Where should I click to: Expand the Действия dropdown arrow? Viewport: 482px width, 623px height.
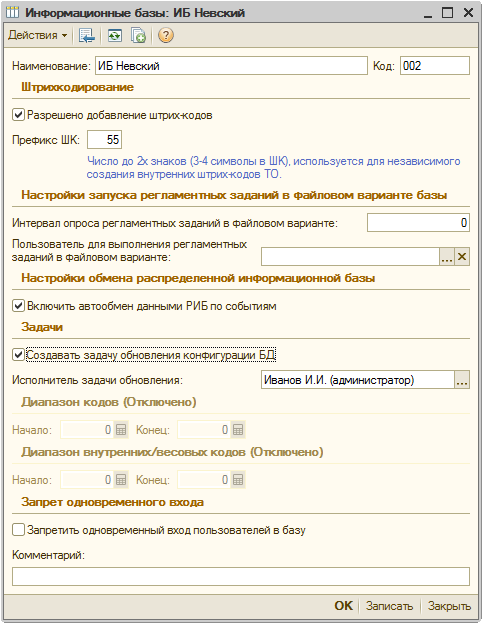click(64, 36)
